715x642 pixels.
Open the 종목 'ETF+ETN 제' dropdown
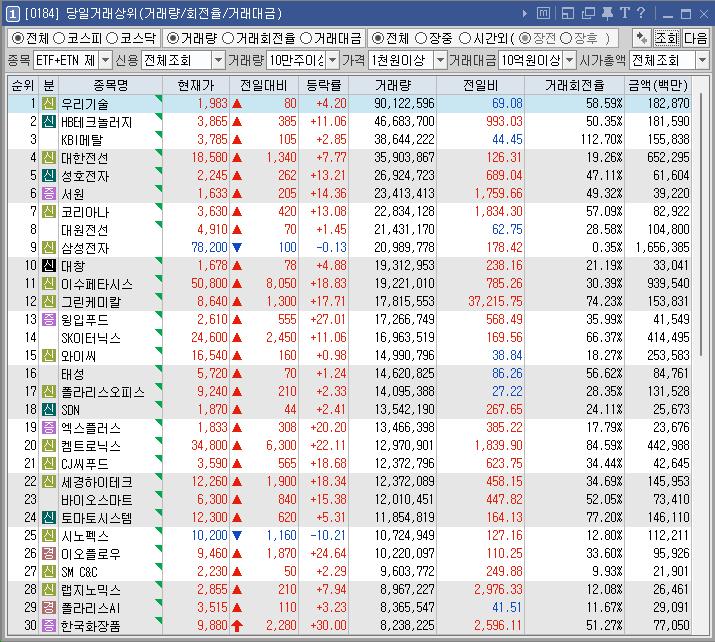tap(105, 60)
